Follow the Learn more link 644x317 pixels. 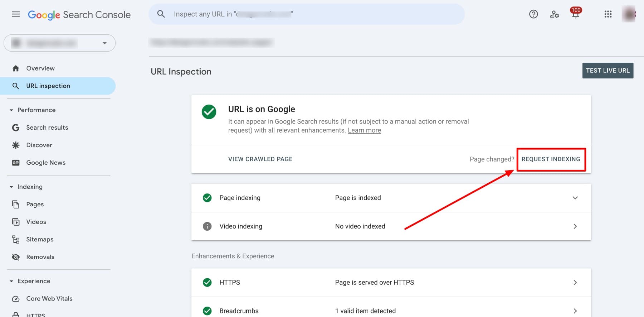click(x=364, y=130)
